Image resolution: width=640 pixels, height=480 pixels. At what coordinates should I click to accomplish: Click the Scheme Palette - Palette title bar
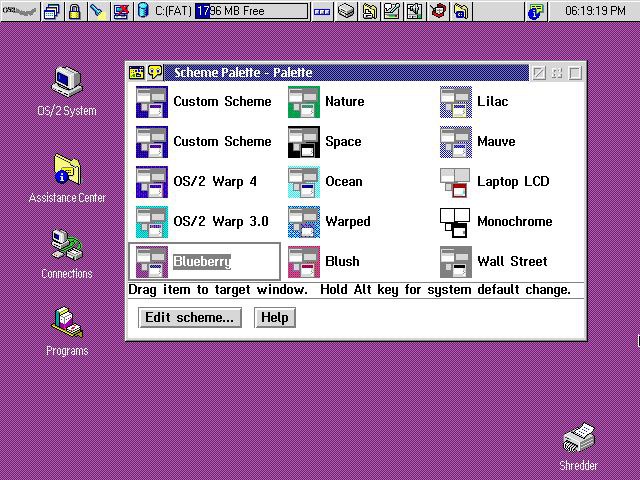[x=346, y=73]
